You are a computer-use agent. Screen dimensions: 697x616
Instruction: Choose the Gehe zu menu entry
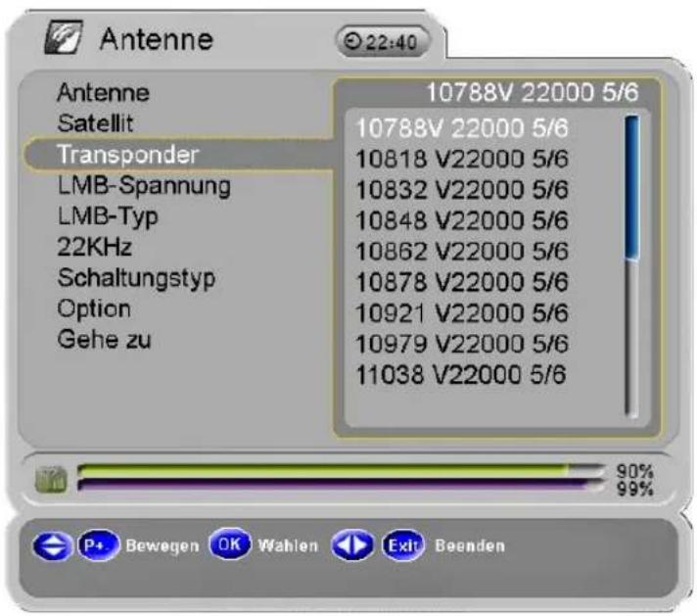tap(104, 340)
